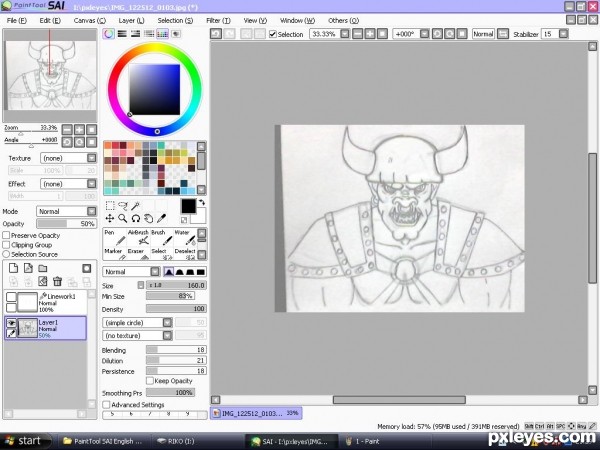Show the swatches panel icon
This screenshot has width=600, height=450.
162,34
